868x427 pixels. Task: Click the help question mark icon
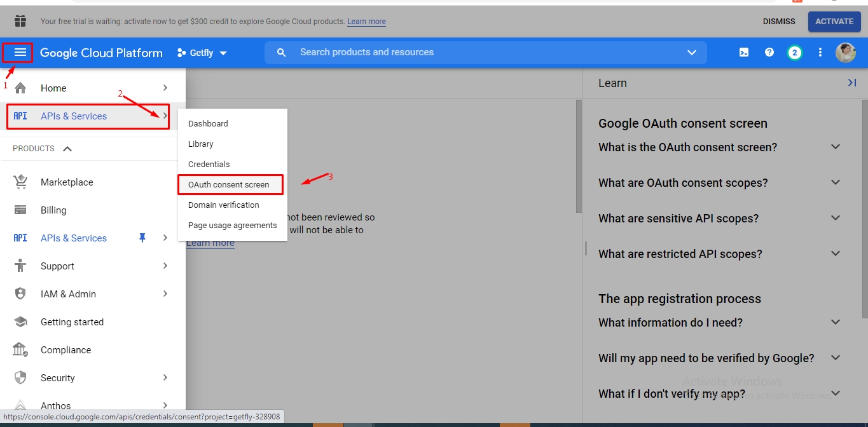(x=769, y=53)
